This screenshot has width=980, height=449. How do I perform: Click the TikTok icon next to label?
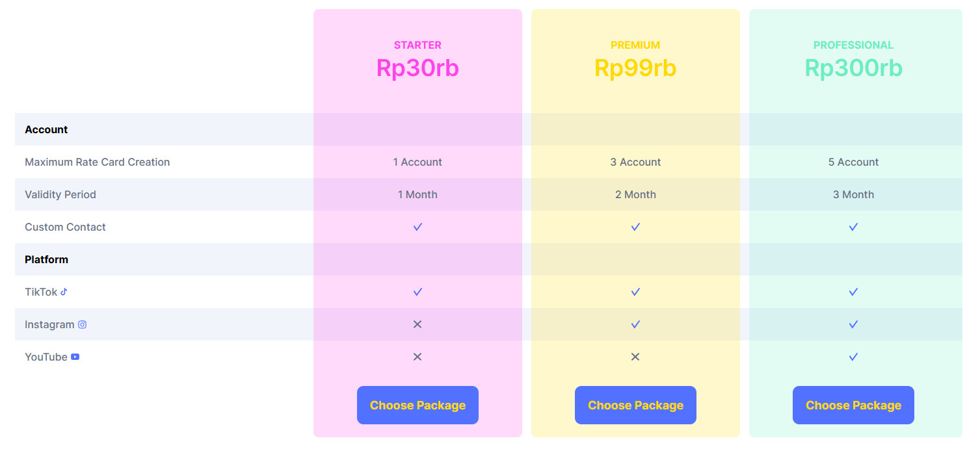click(x=64, y=292)
